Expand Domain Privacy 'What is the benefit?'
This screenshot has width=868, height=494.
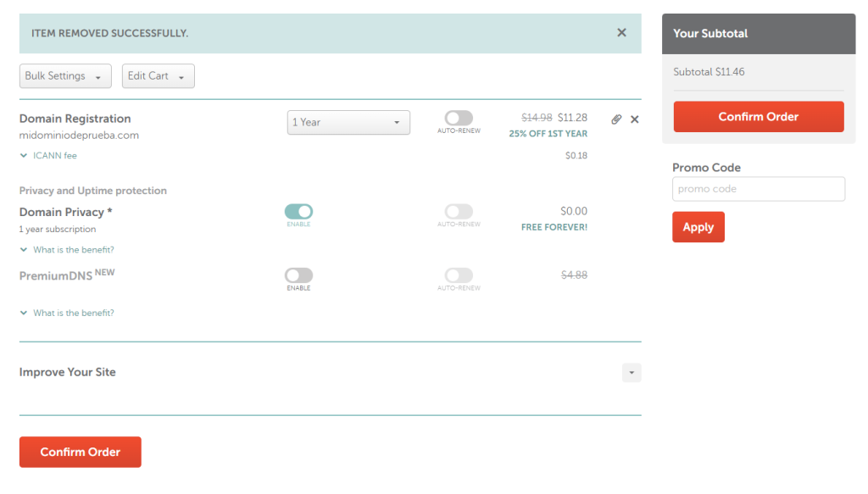point(73,250)
